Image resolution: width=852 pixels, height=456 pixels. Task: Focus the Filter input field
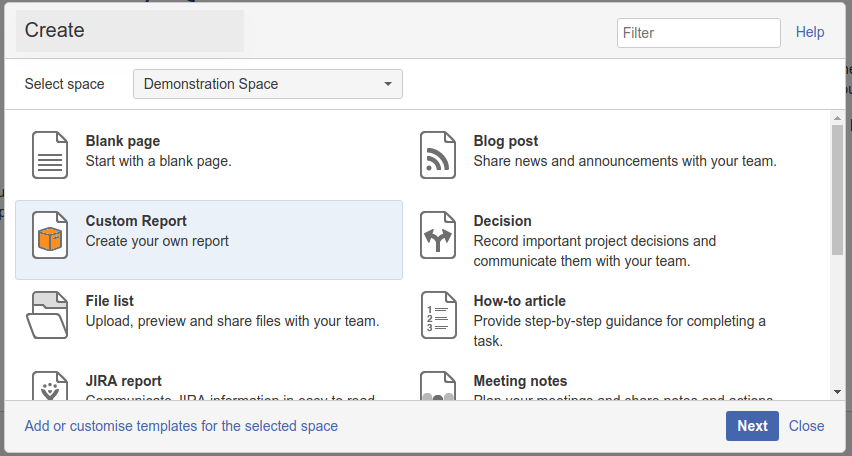click(699, 33)
